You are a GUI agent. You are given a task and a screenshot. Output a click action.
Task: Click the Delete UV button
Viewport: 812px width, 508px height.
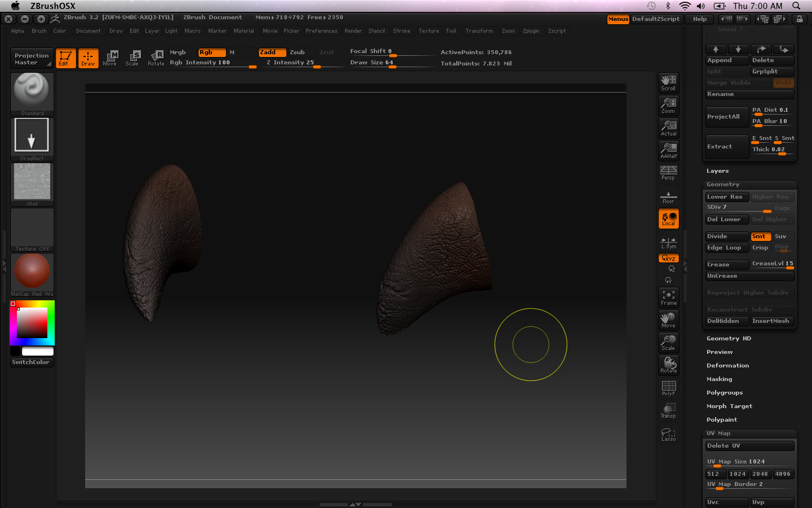tap(749, 445)
